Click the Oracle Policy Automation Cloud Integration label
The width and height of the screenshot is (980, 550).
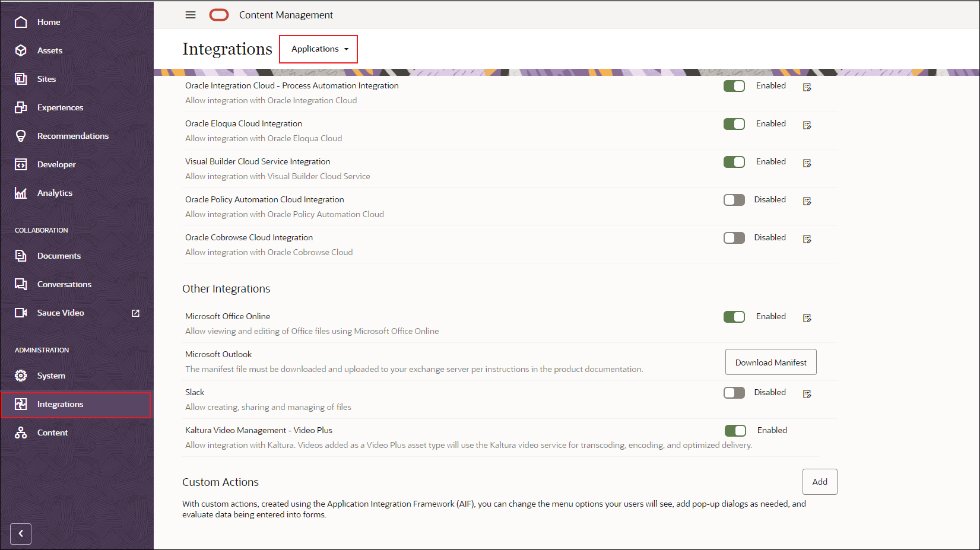pos(265,199)
